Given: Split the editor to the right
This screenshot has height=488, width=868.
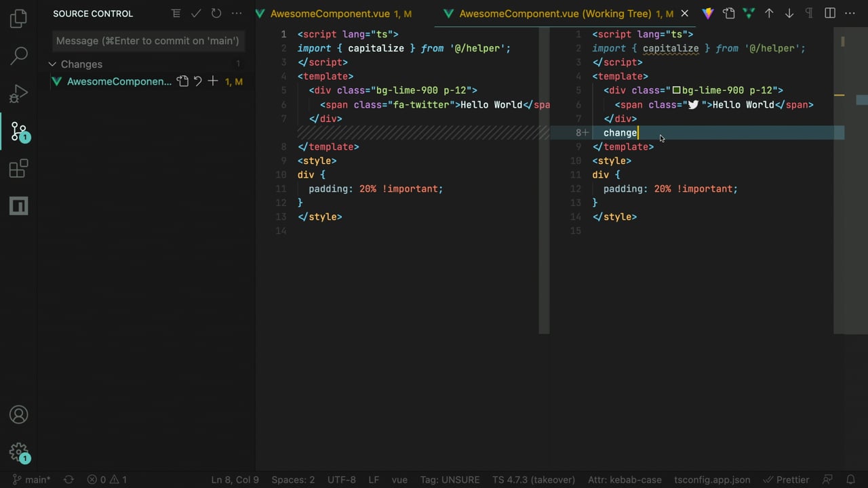Looking at the screenshot, I should (830, 14).
